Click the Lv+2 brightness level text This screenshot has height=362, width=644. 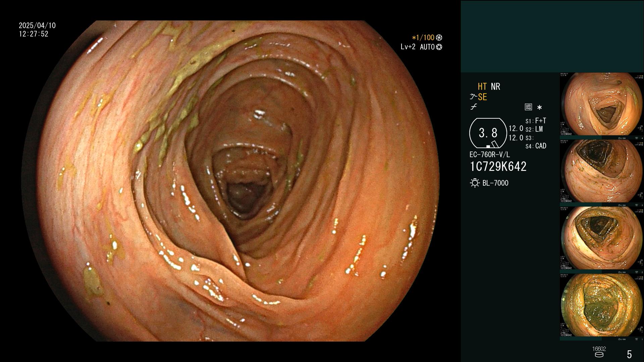pyautogui.click(x=408, y=47)
